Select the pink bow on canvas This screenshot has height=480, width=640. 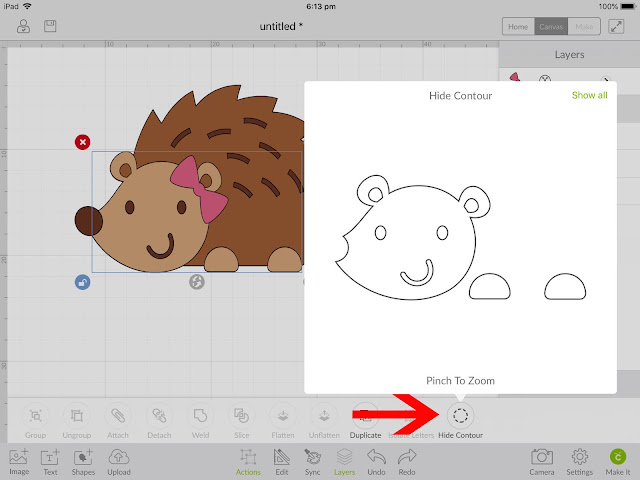coord(199,190)
